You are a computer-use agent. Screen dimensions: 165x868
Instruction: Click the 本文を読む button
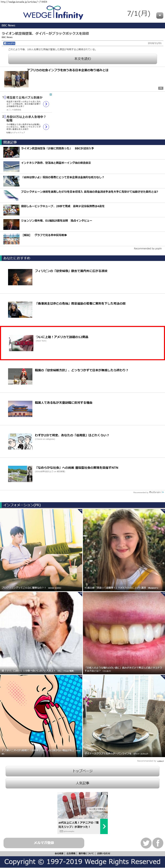83,59
